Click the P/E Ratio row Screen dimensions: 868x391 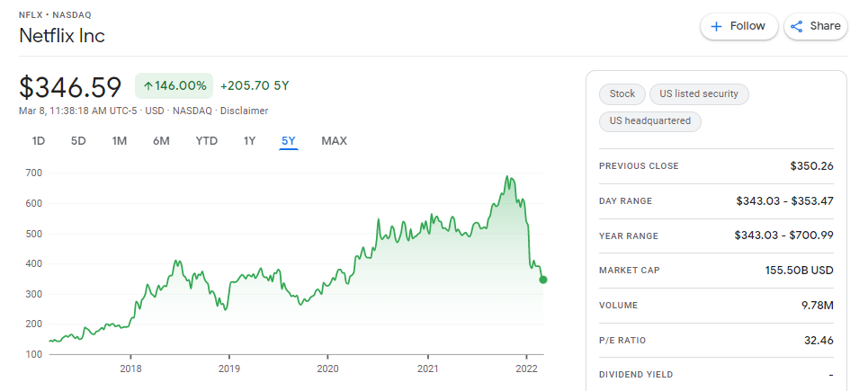716,340
